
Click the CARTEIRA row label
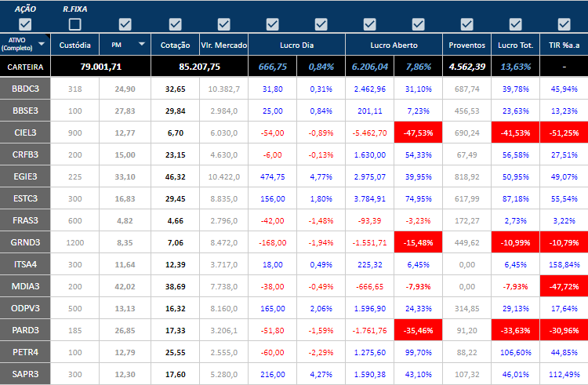point(25,67)
